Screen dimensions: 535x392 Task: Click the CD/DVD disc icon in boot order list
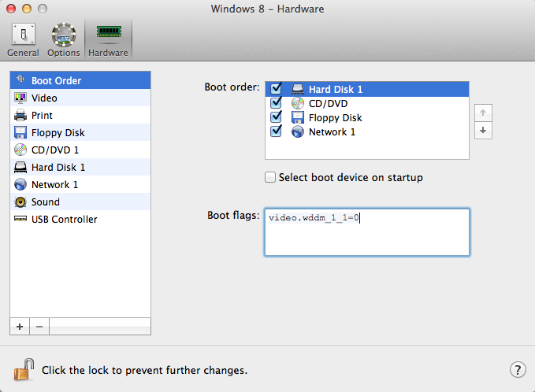(x=298, y=103)
